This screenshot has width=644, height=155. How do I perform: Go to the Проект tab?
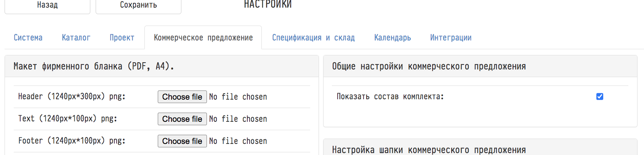point(122,38)
